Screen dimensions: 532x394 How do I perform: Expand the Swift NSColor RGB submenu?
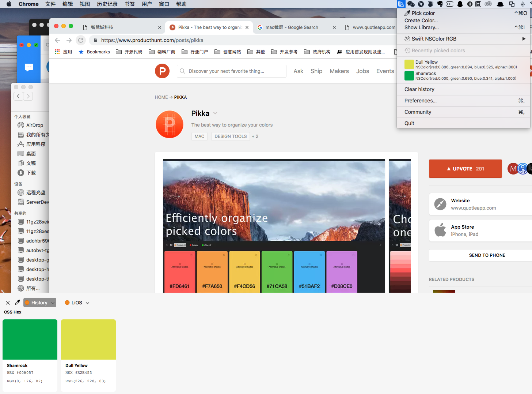coord(463,39)
